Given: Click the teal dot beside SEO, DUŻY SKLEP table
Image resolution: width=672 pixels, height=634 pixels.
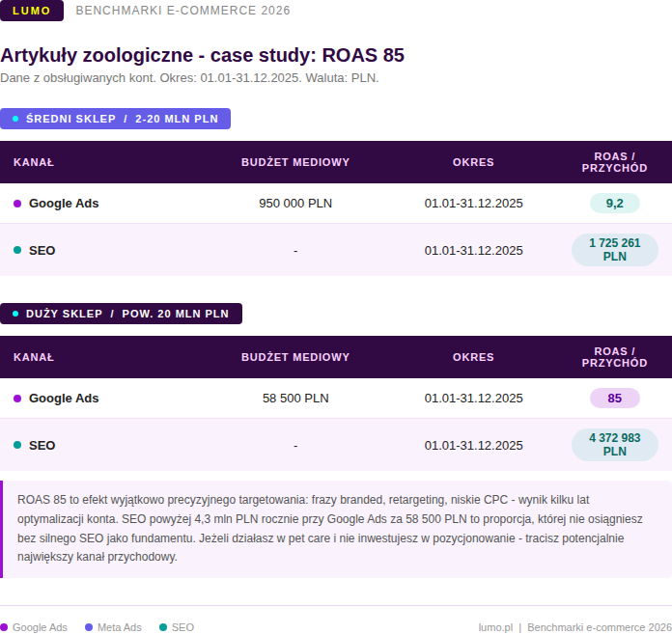Looking at the screenshot, I should (17, 445).
